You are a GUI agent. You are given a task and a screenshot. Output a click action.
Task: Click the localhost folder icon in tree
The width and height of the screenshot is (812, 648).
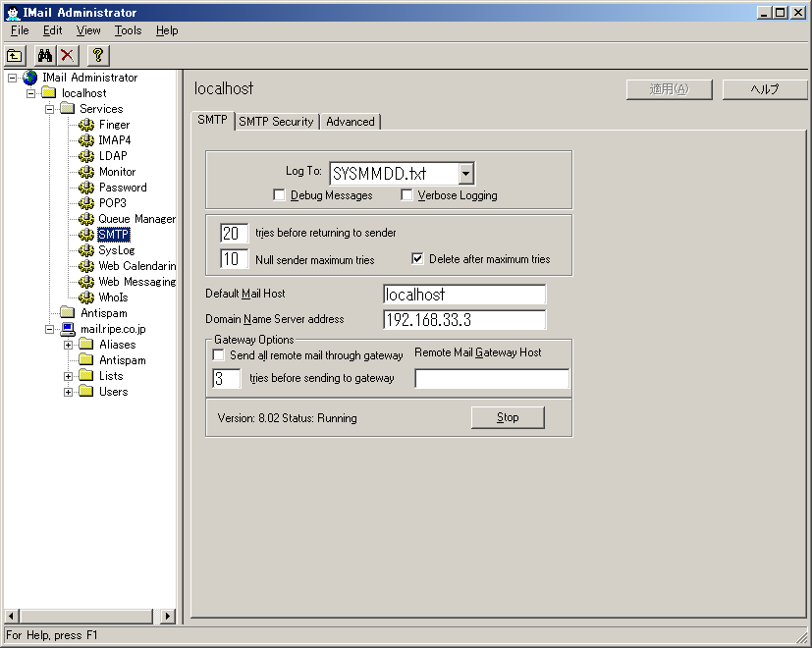pyautogui.click(x=49, y=92)
